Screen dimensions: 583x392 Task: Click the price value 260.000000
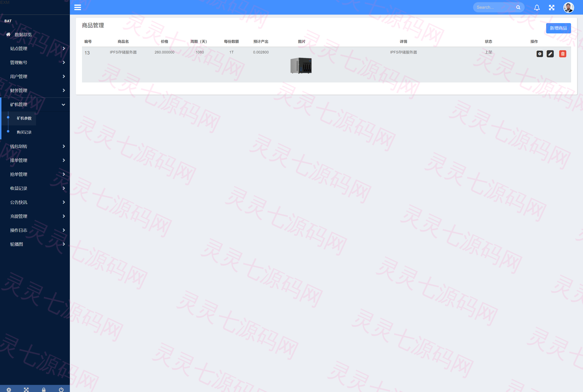[164, 52]
